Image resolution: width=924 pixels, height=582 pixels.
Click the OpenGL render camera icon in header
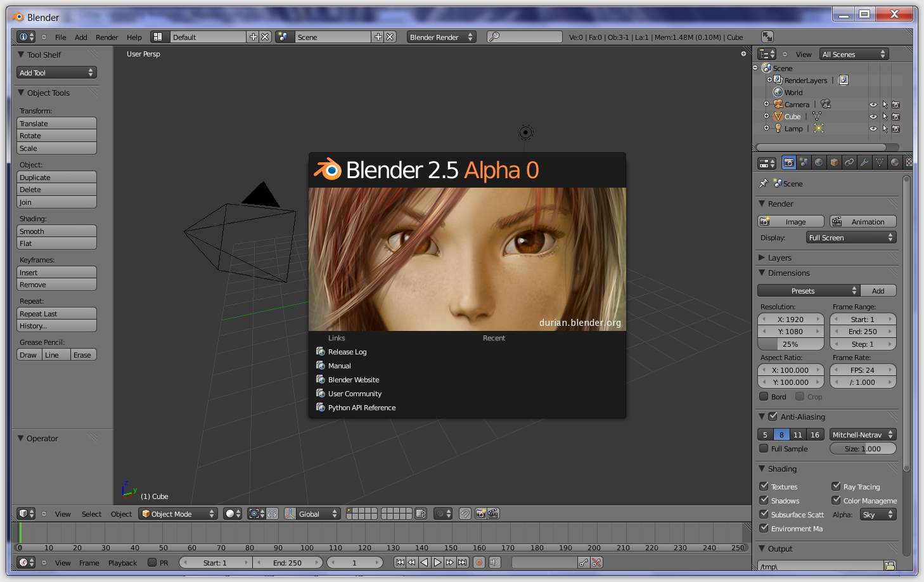(480, 514)
